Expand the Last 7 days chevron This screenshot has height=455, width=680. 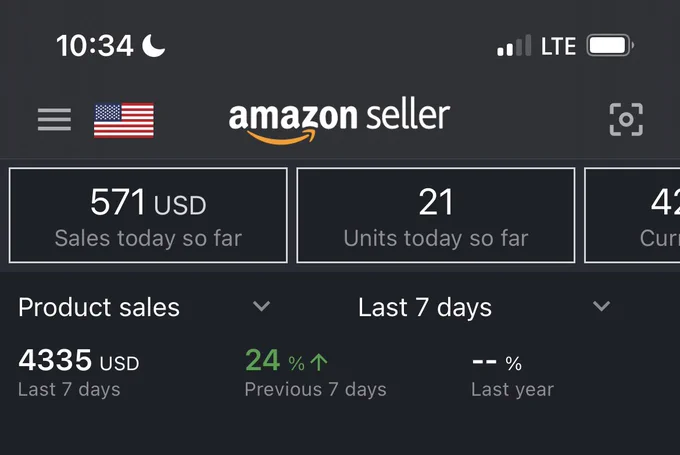tap(602, 306)
